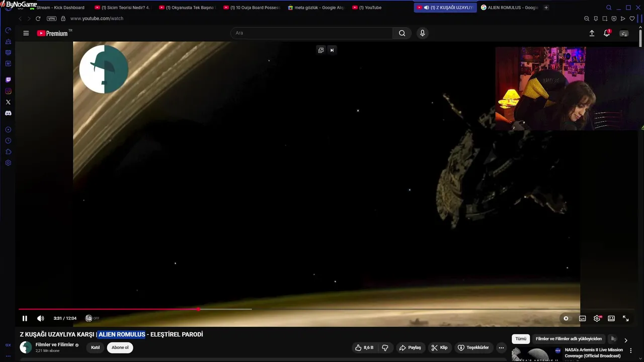
Task: Reload the page
Action: click(x=38, y=19)
